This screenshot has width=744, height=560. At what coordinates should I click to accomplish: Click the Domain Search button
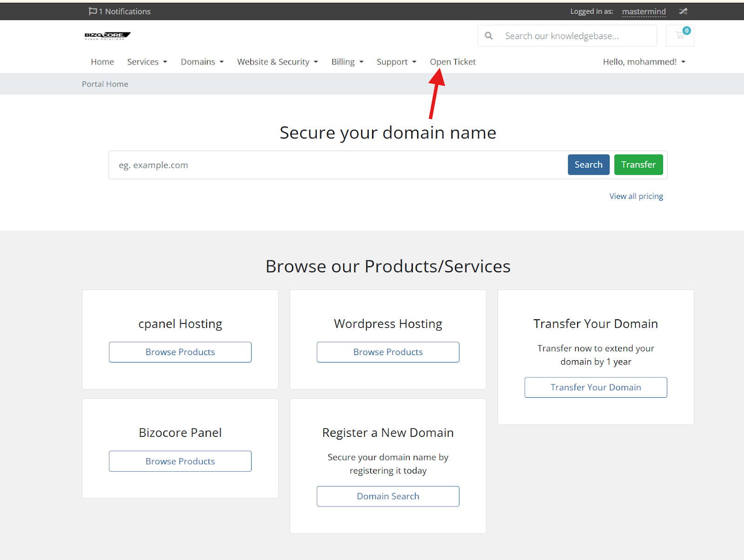(x=388, y=496)
